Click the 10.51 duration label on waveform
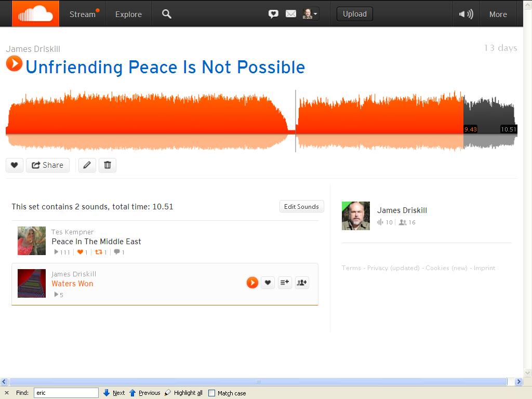 click(x=508, y=129)
